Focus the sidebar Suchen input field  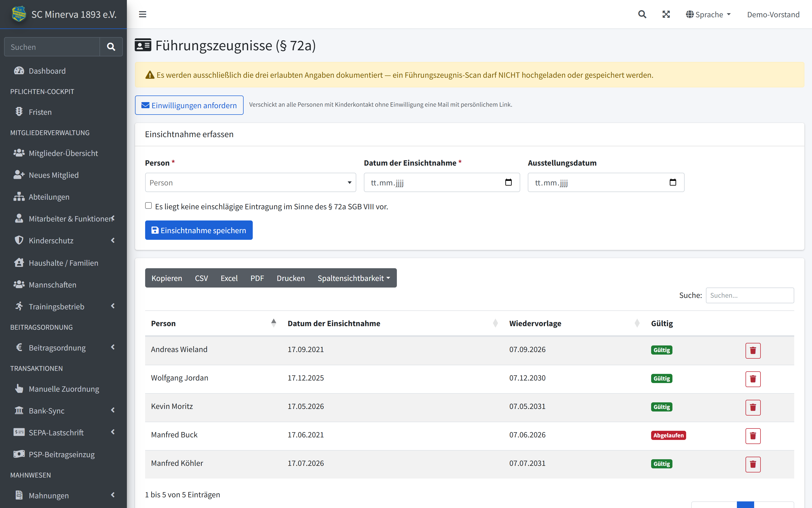52,47
